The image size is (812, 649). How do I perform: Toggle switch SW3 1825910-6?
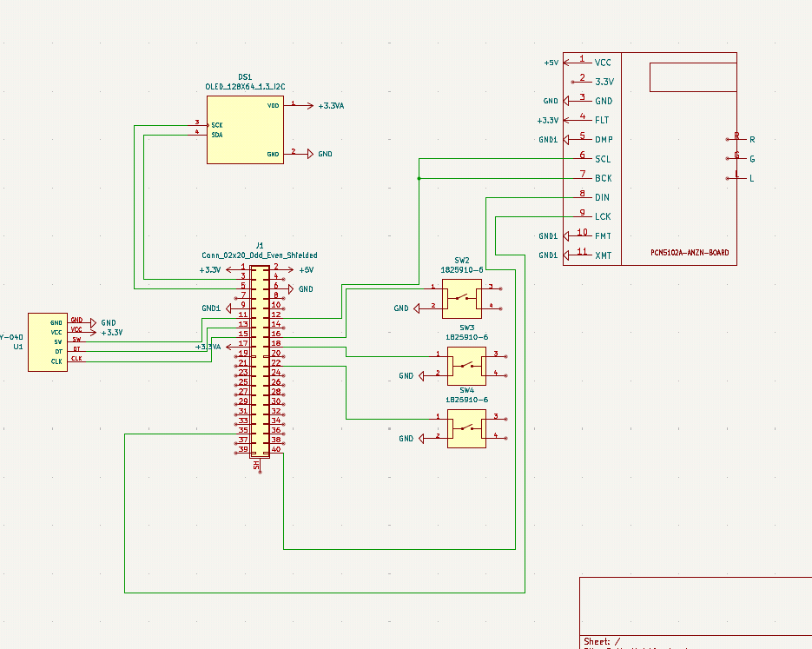[x=466, y=366]
